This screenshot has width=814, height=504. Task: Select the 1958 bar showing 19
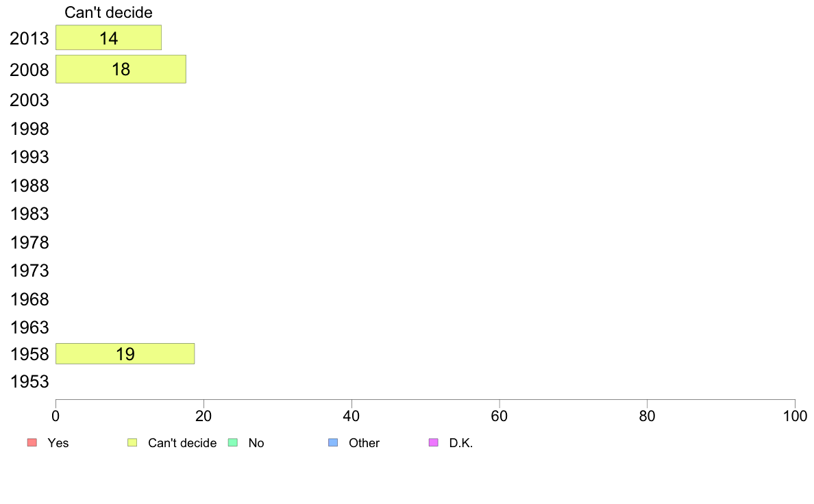(x=125, y=354)
